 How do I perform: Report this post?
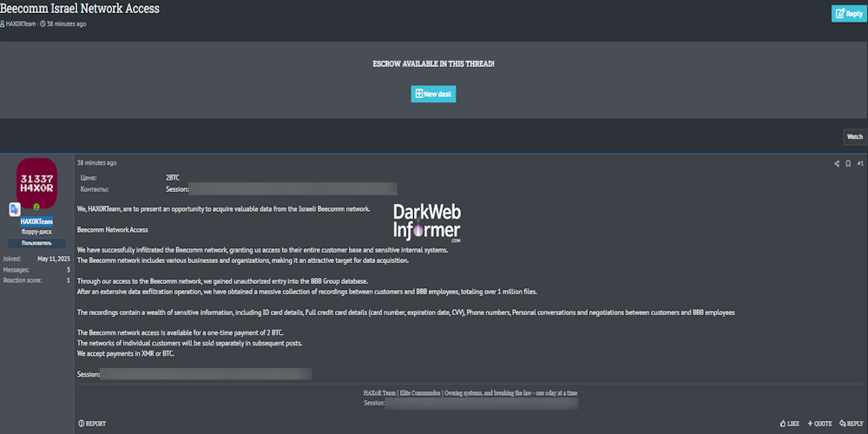pyautogui.click(x=92, y=424)
